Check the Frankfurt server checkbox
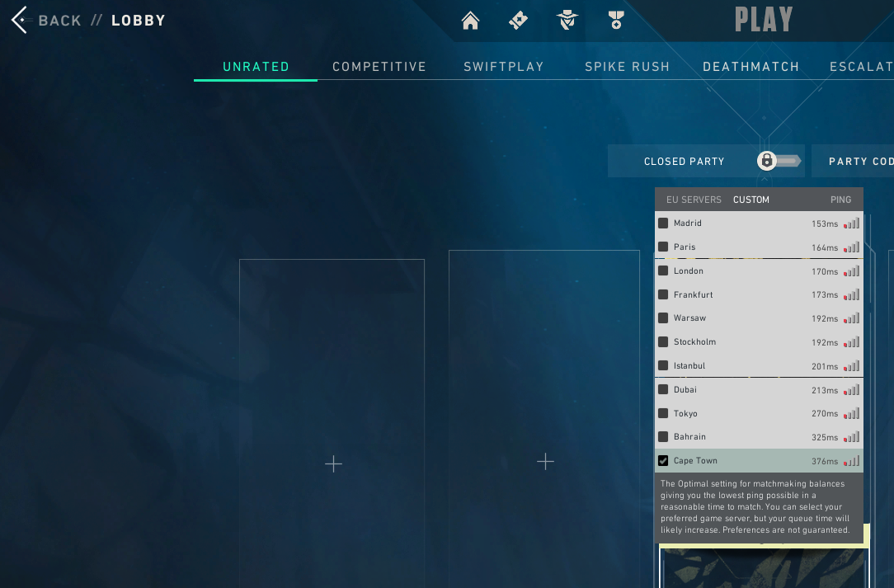Screen dimensions: 894x588 pyautogui.click(x=663, y=295)
